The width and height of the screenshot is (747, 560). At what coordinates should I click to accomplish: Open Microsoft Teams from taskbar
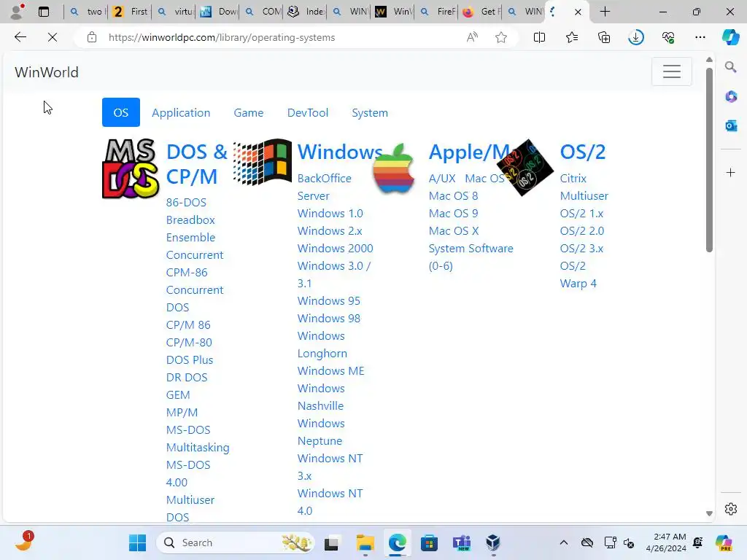coord(461,542)
